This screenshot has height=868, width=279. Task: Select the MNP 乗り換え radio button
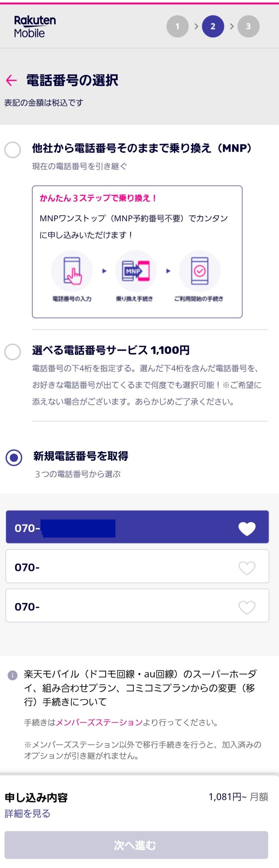[x=13, y=150]
